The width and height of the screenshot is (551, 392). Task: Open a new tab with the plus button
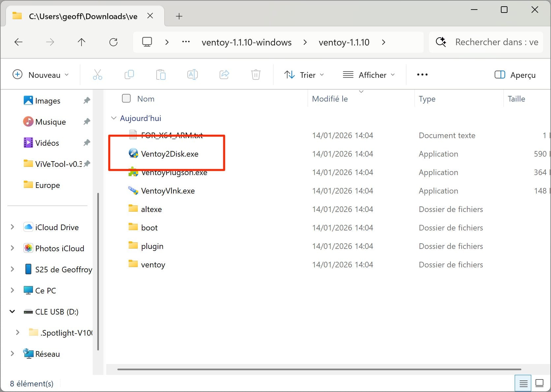click(x=179, y=16)
